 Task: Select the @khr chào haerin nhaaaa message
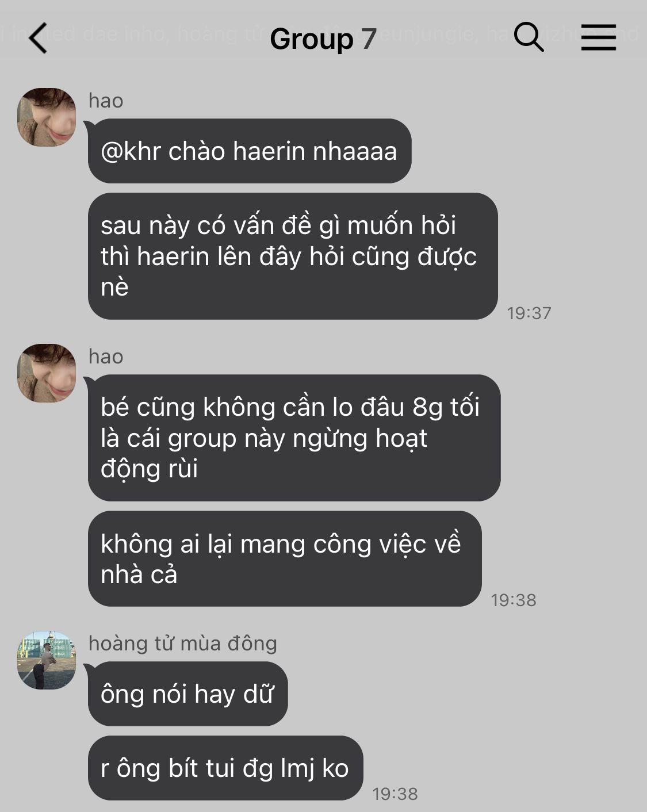(250, 151)
